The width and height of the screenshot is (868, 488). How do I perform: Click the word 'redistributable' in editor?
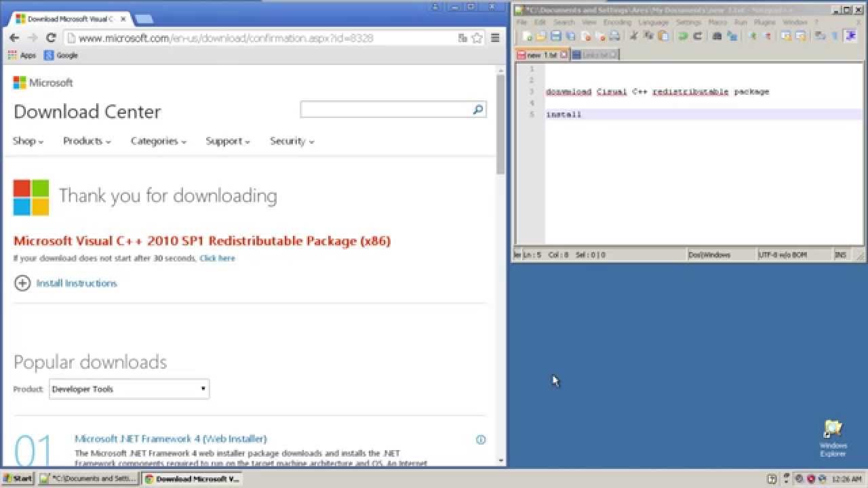click(x=690, y=91)
